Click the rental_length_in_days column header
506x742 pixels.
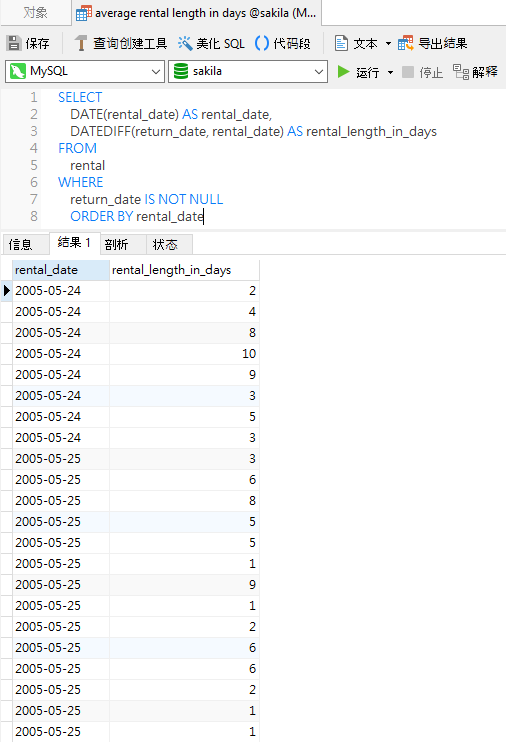pyautogui.click(x=185, y=270)
